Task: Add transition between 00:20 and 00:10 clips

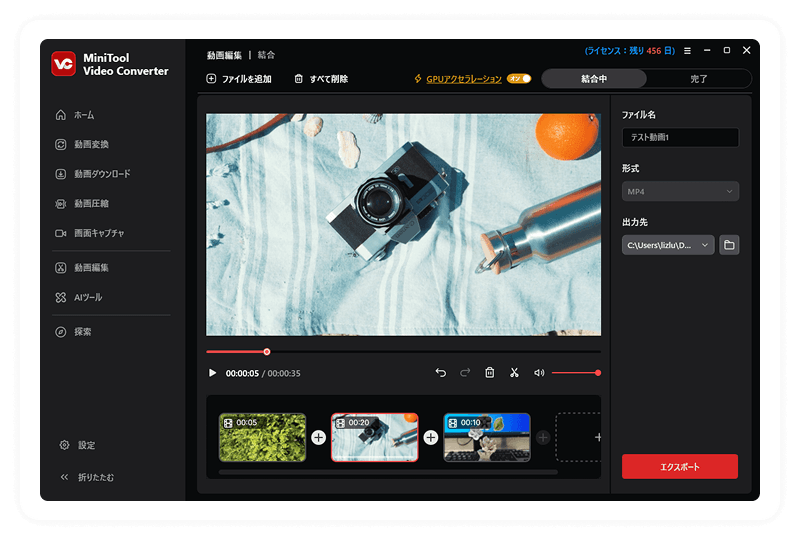Action: tap(431, 437)
